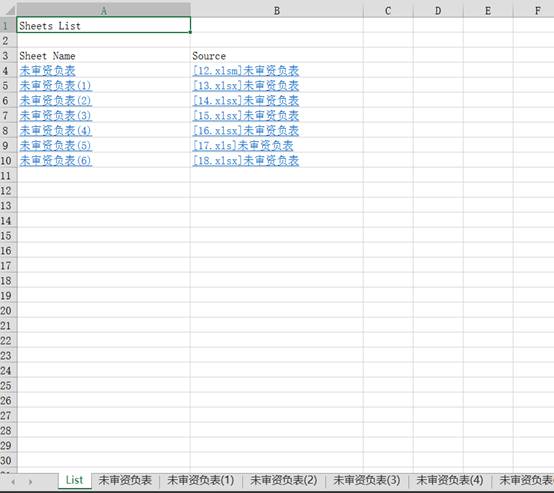The width and height of the screenshot is (554, 493).
Task: Follow the 未审资负表(3) link in column A
Action: tap(55, 116)
